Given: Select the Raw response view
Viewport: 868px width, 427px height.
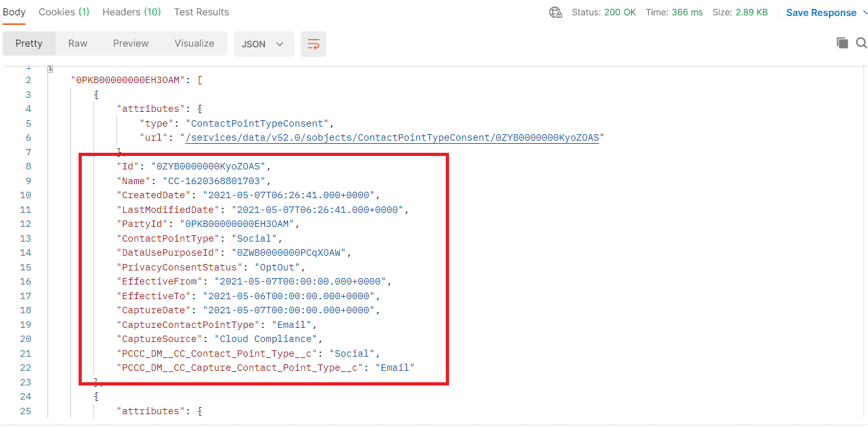Looking at the screenshot, I should 77,43.
